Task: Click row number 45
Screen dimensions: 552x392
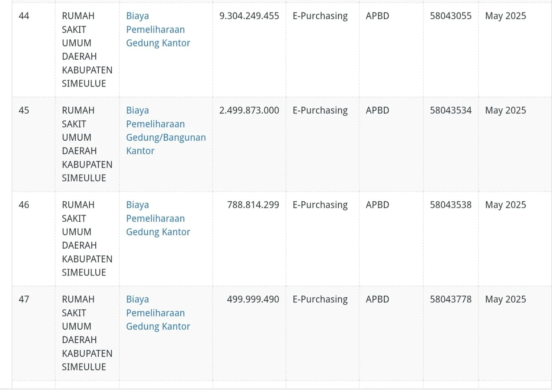Action: (24, 111)
